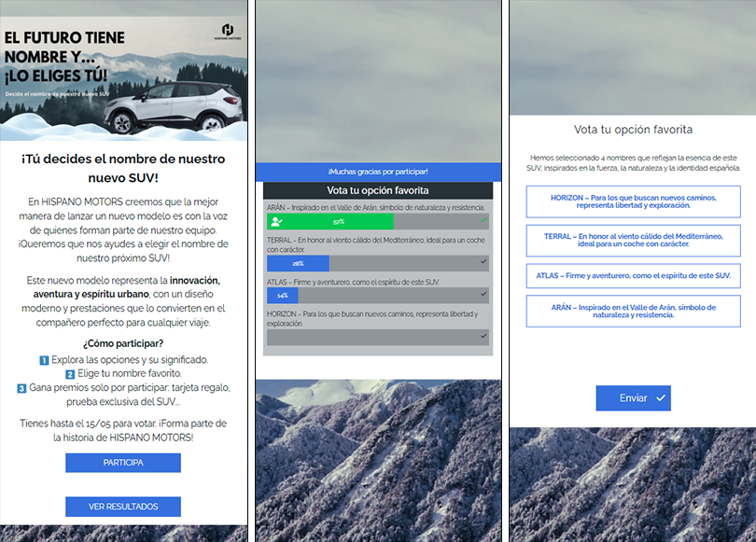This screenshot has width=756, height=542.
Task: Click the 'Gana premios solo por participar' step text
Action: coord(130,395)
